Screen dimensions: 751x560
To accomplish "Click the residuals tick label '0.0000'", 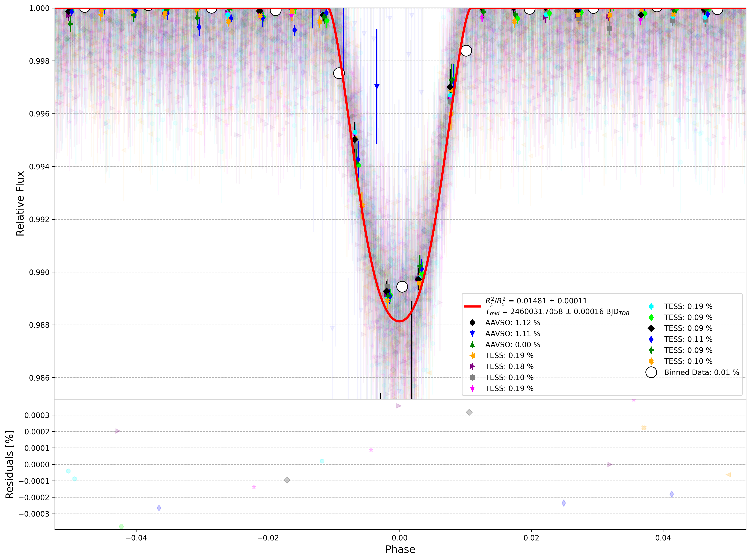I will click(x=37, y=465).
